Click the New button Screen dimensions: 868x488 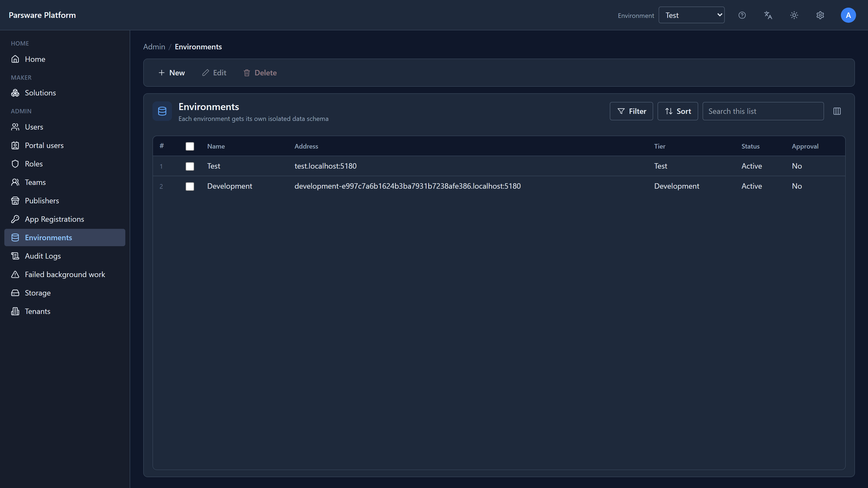coord(171,73)
